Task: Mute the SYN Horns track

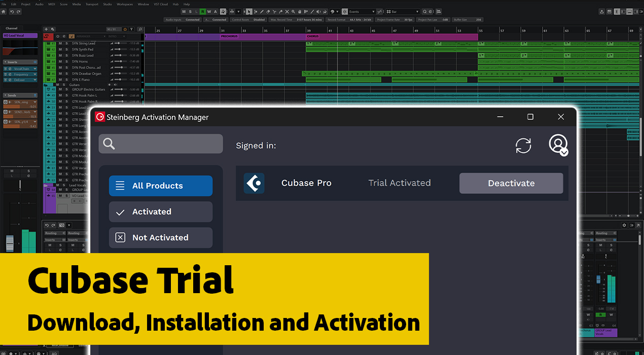Action: tap(60, 61)
